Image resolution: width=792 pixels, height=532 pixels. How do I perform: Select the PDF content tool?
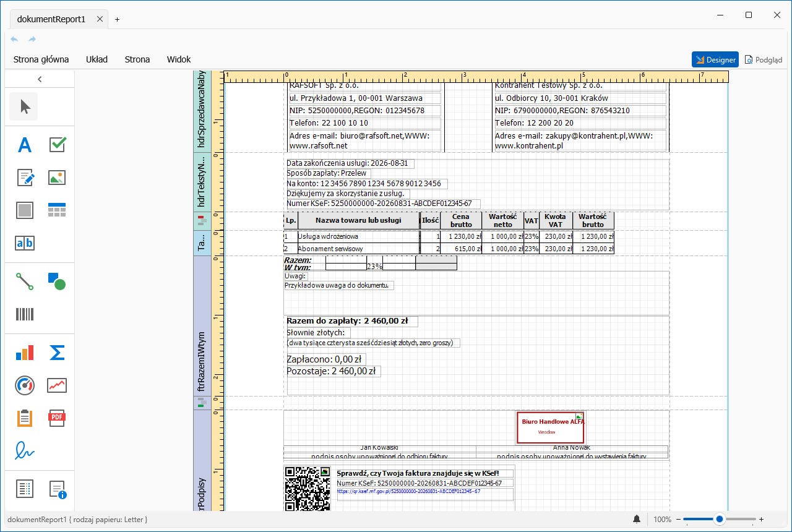57,418
